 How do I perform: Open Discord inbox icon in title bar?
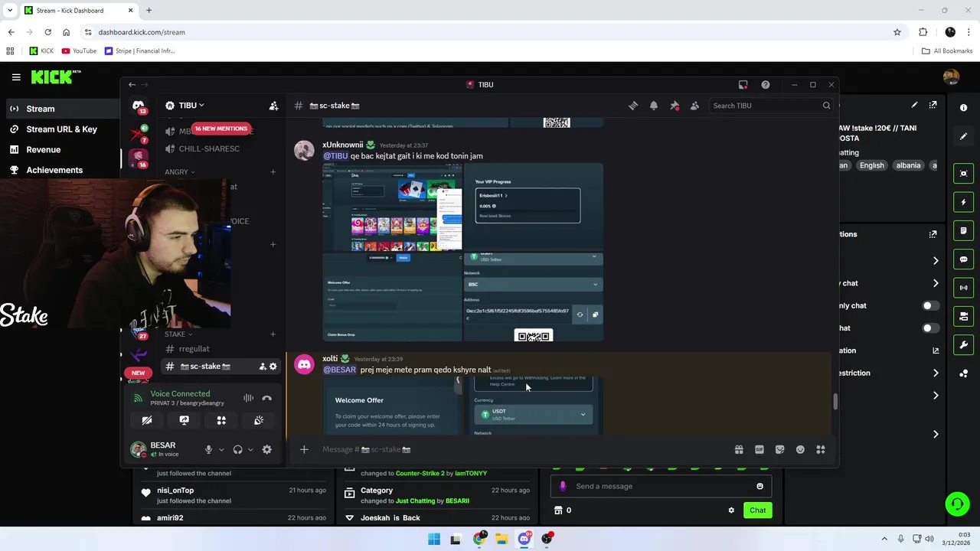click(743, 85)
